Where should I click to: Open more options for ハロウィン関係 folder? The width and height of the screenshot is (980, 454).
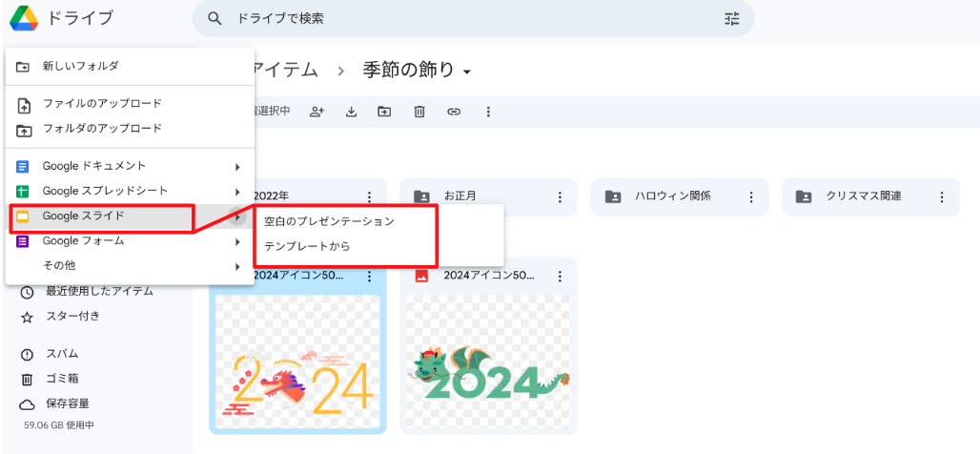pos(751,196)
